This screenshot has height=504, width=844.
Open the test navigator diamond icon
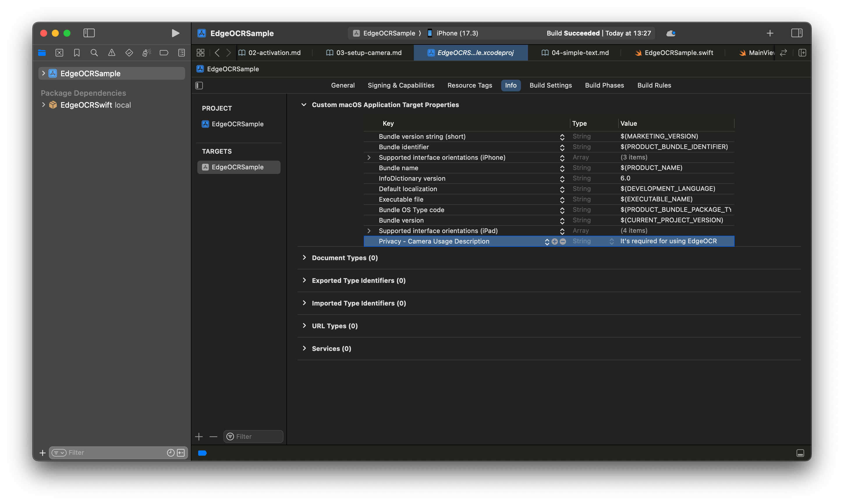(129, 53)
